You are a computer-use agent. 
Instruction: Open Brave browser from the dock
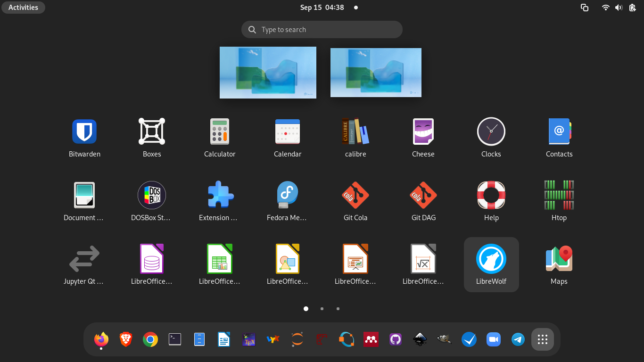click(126, 339)
